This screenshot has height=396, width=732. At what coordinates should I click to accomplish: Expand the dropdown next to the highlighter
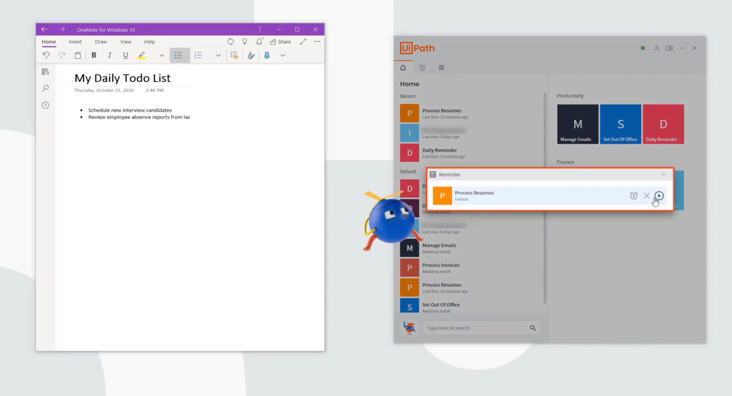click(x=162, y=55)
